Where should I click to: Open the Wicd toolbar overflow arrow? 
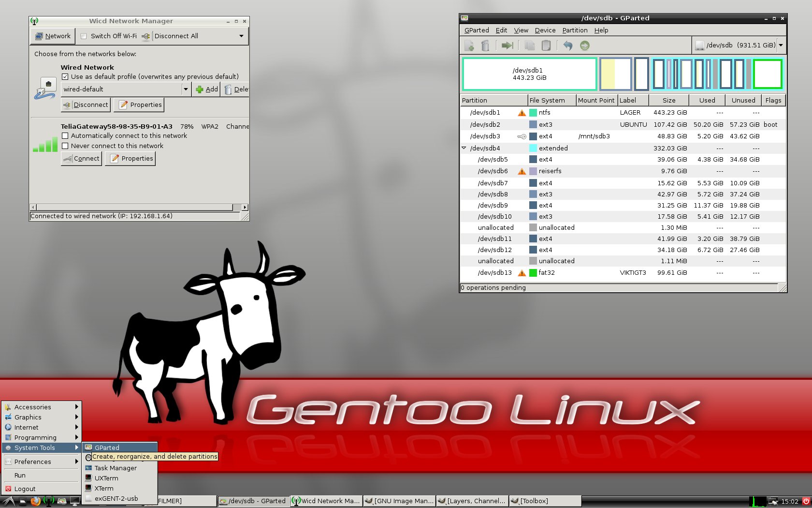(x=241, y=36)
